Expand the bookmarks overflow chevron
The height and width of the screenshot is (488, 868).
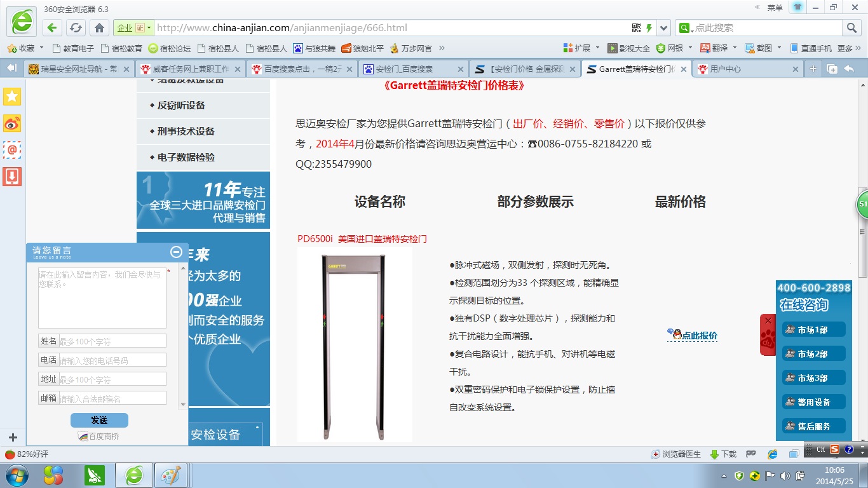pyautogui.click(x=442, y=48)
